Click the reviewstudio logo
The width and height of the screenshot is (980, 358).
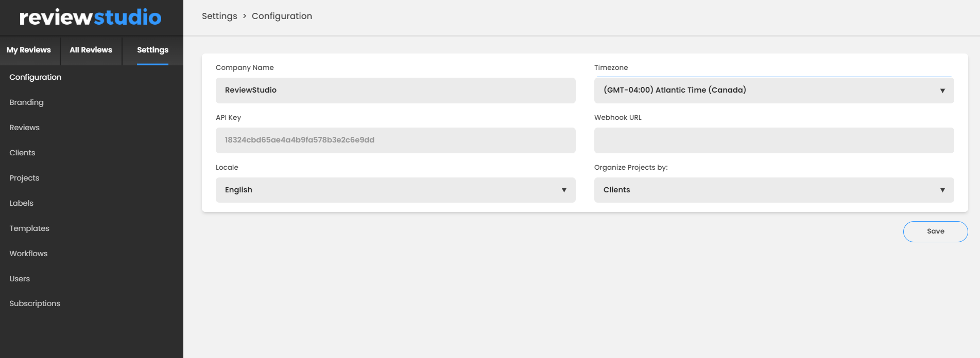tap(91, 17)
